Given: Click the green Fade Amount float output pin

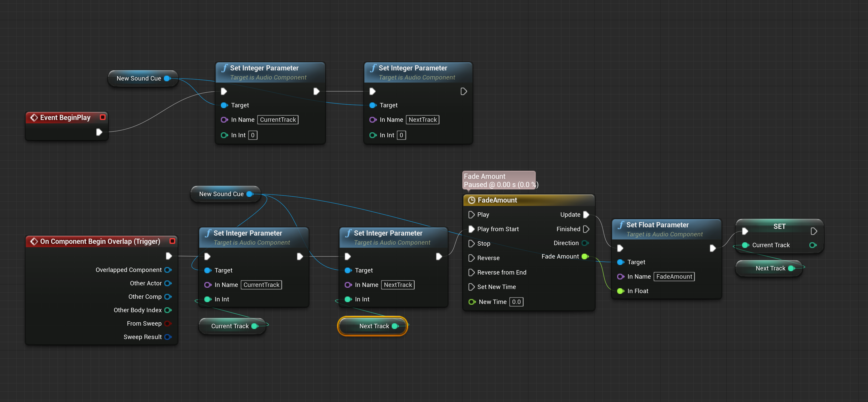Looking at the screenshot, I should [585, 256].
